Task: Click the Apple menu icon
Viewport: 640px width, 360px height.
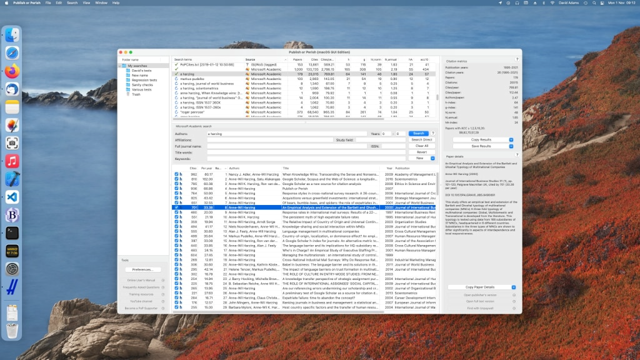Action: 6,3
